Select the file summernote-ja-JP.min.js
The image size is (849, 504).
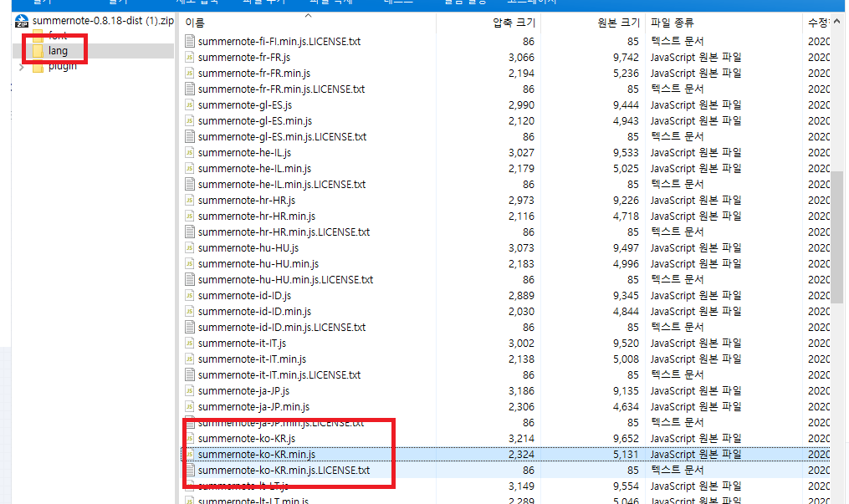253,407
